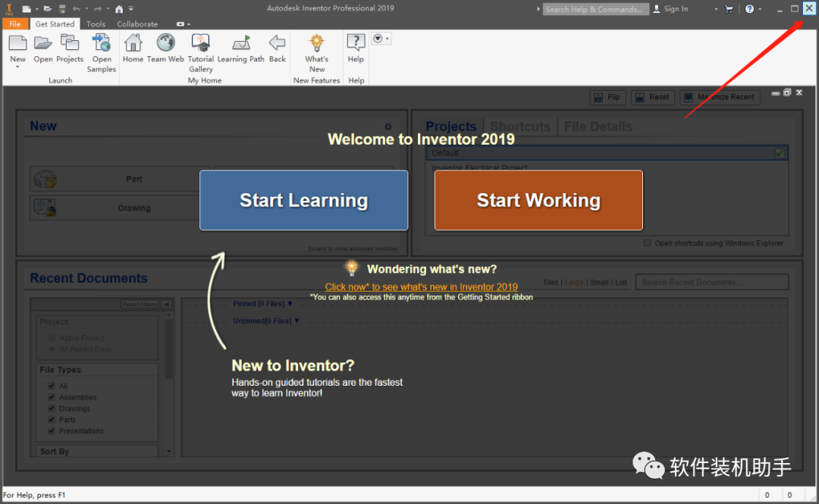Screen dimensions: 819x504
Task: Click the settings gear in New panel
Action: coord(388,127)
